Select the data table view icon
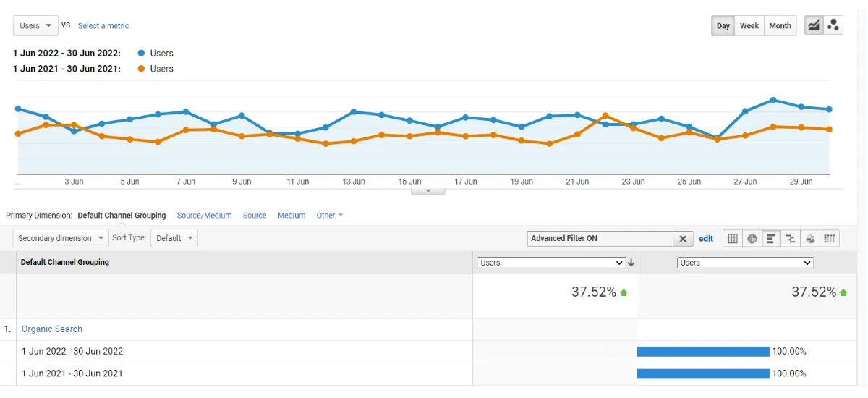 click(x=733, y=238)
